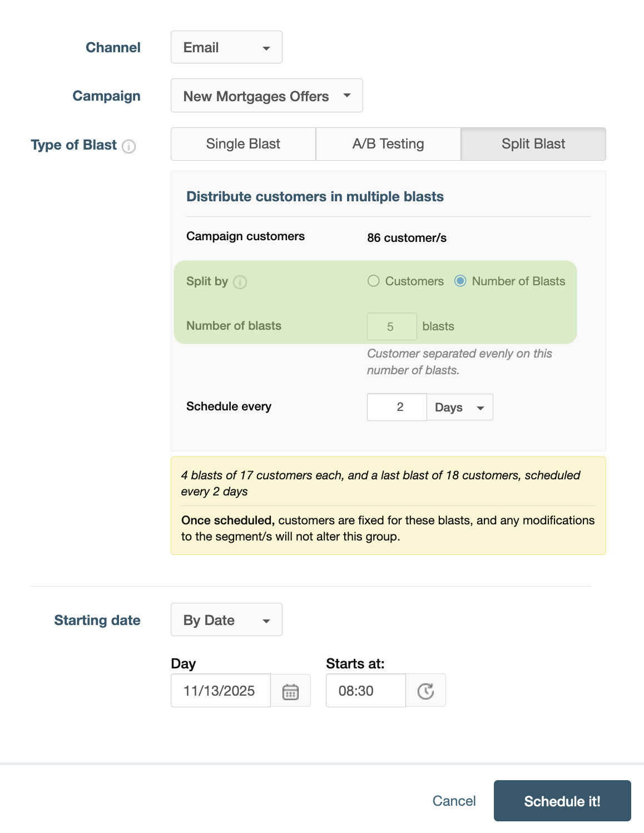The height and width of the screenshot is (833, 644).
Task: Click the Number of blasts input field
Action: pyautogui.click(x=392, y=326)
